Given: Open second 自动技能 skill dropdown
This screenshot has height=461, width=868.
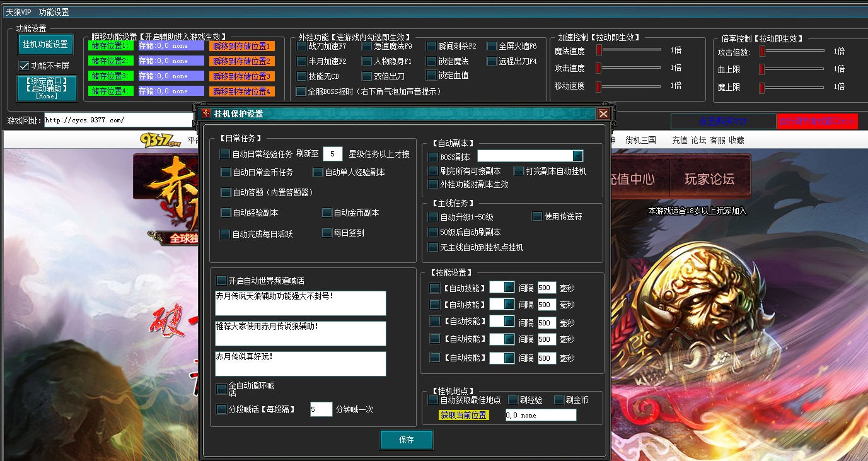Looking at the screenshot, I should (509, 305).
